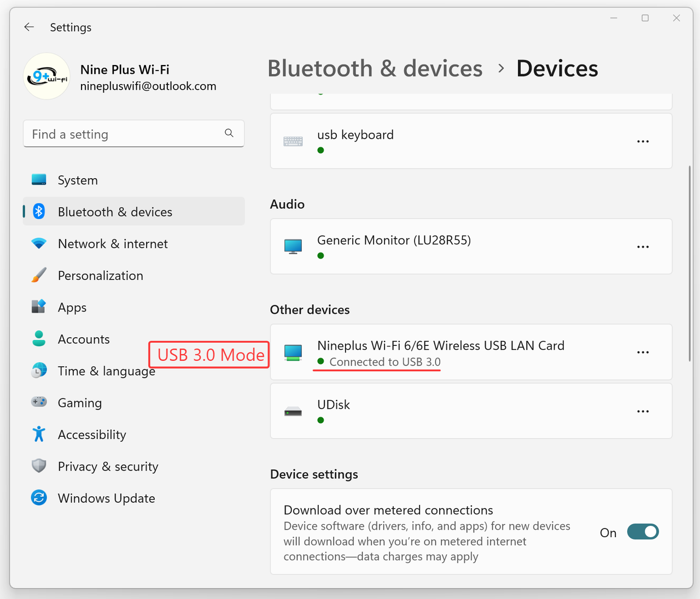Open more options for Nineplus LAN Card
Image resolution: width=700 pixels, height=599 pixels.
pyautogui.click(x=643, y=353)
